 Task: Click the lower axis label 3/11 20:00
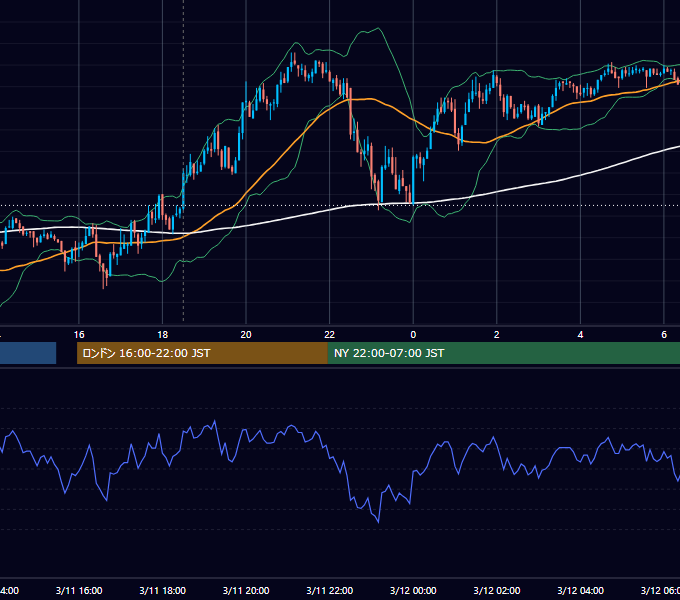[x=246, y=591]
